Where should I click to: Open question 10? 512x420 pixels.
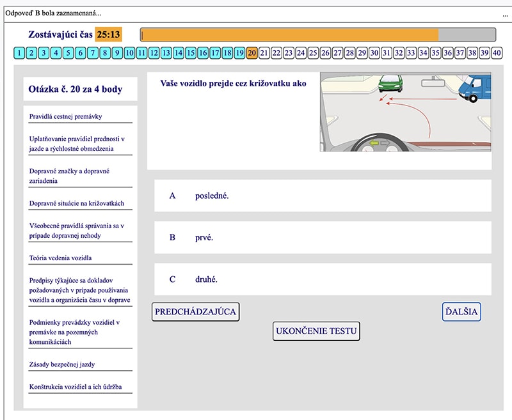coord(129,53)
